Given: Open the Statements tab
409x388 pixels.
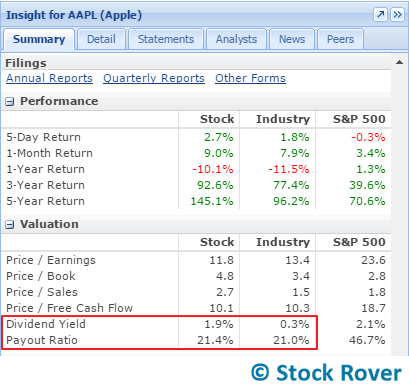Looking at the screenshot, I should [x=166, y=39].
